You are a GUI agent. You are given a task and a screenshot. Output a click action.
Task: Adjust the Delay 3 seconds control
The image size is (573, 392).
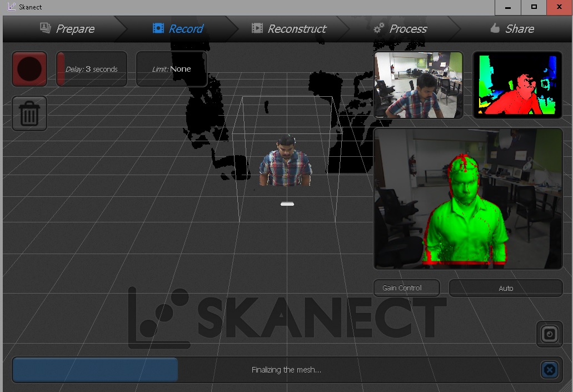tap(91, 69)
